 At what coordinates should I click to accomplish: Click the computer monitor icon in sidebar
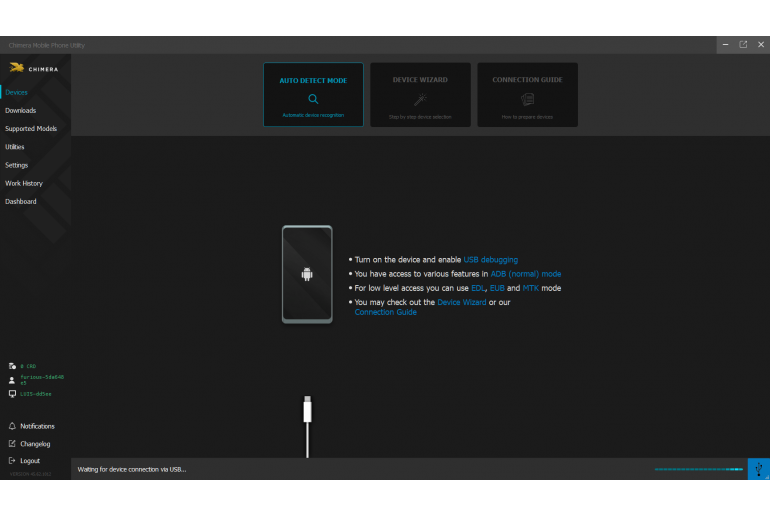point(12,394)
